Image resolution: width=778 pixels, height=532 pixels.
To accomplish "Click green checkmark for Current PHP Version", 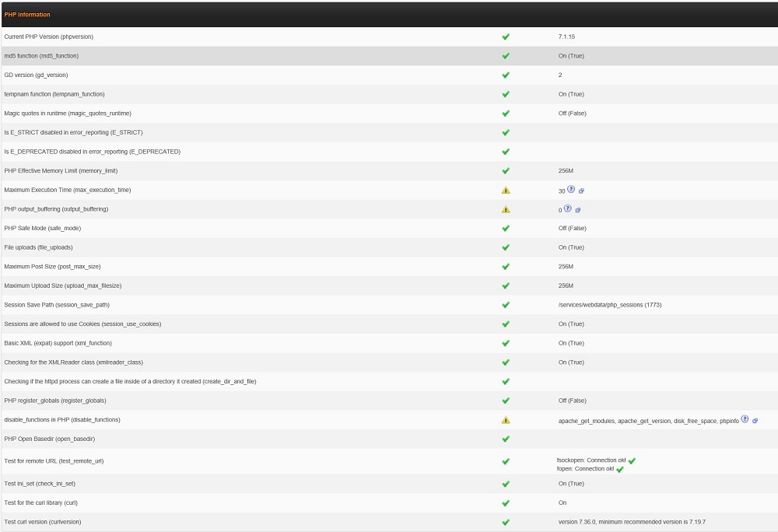I will 506,37.
